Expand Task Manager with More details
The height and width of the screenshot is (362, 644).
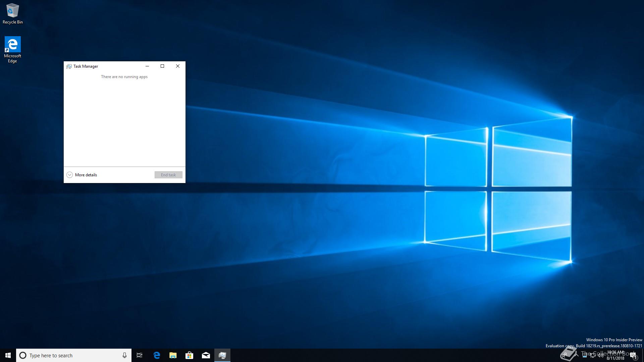[82, 175]
